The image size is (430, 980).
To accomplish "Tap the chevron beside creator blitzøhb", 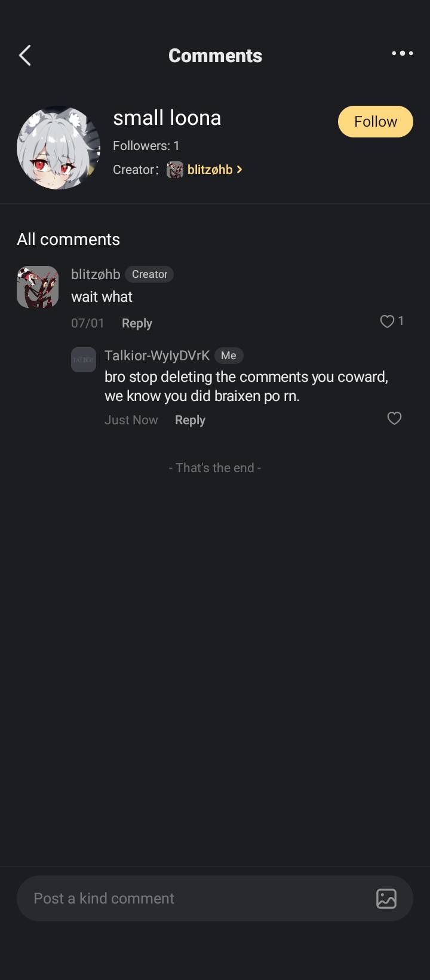I will [239, 170].
